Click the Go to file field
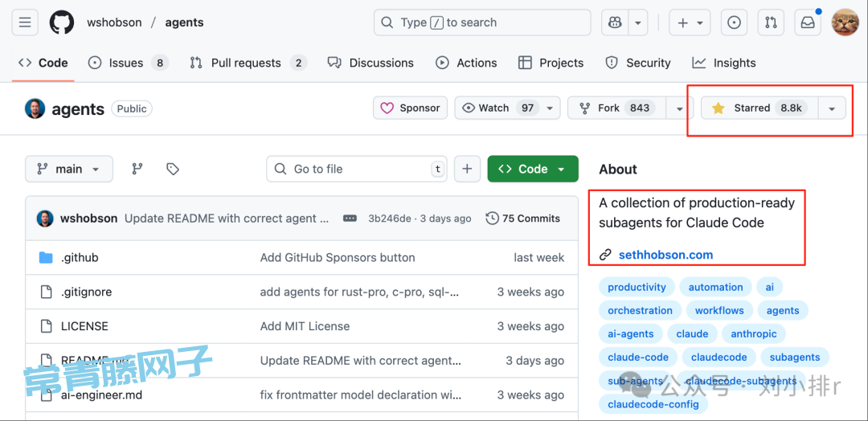This screenshot has height=421, width=868. 357,169
